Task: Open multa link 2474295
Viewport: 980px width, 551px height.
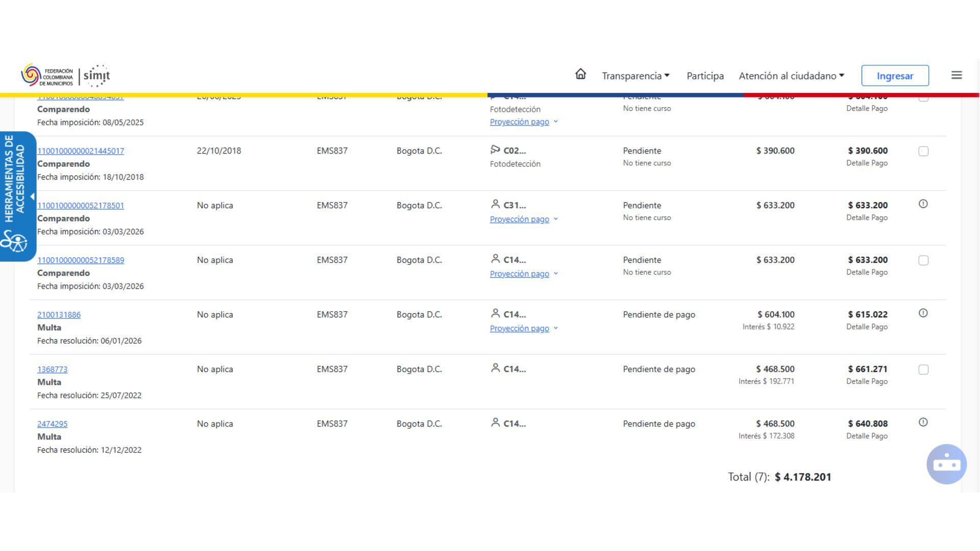Action: (52, 424)
